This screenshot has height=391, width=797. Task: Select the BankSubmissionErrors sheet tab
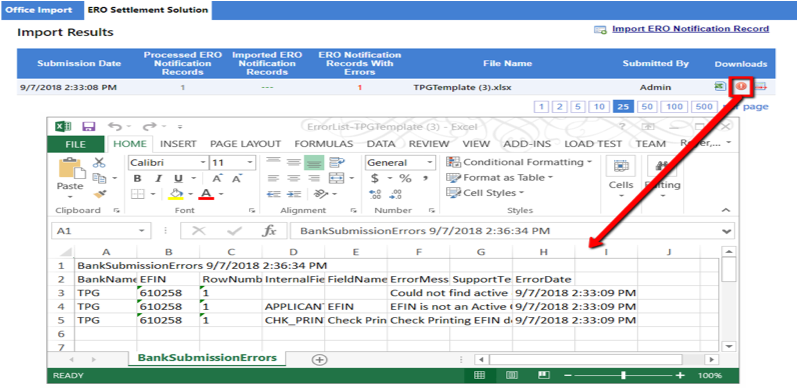(x=207, y=357)
